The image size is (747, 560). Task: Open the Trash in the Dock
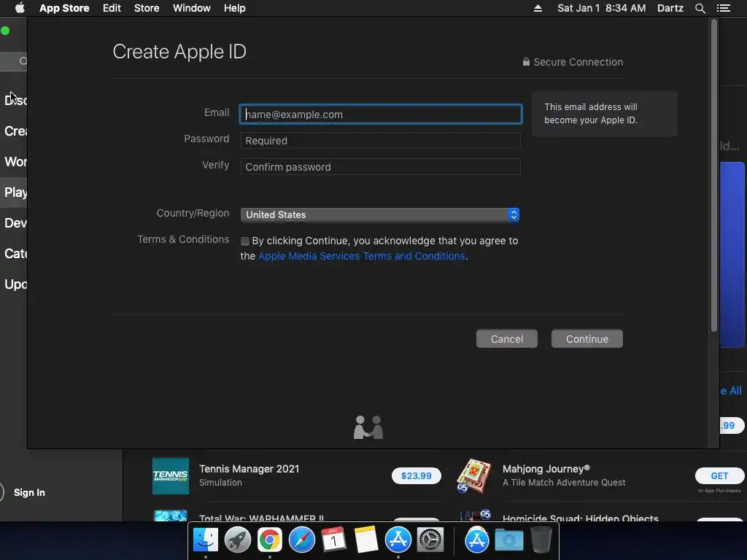pyautogui.click(x=541, y=540)
